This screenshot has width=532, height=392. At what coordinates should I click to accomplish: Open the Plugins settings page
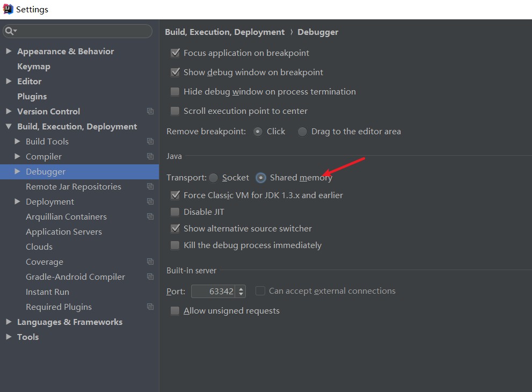tap(32, 96)
